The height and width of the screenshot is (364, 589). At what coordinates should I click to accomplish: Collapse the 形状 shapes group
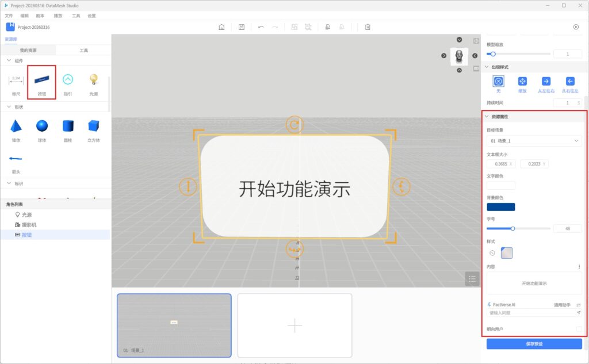(9, 106)
